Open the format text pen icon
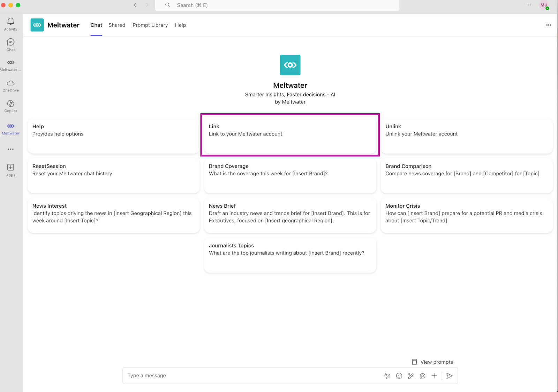558x392 pixels. click(x=387, y=376)
